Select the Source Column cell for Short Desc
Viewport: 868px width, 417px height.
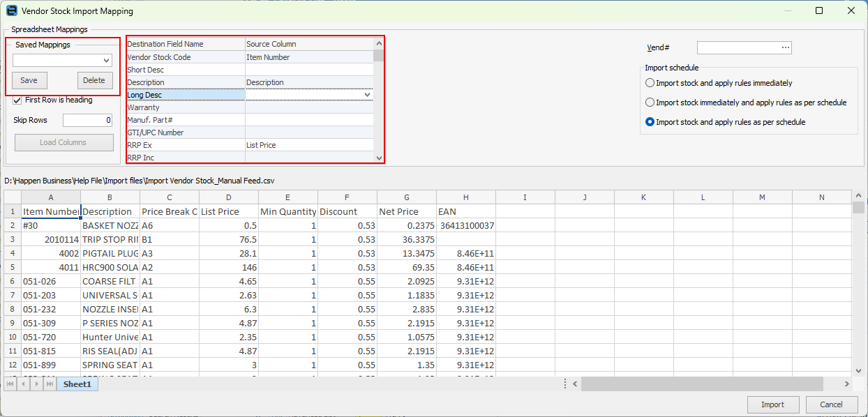[x=309, y=70]
